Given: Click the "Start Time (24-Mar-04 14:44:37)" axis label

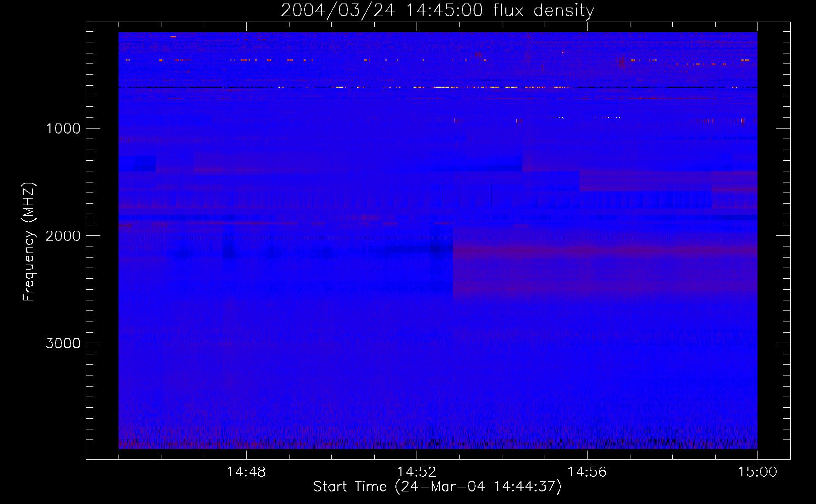Looking at the screenshot, I should coord(437,487).
